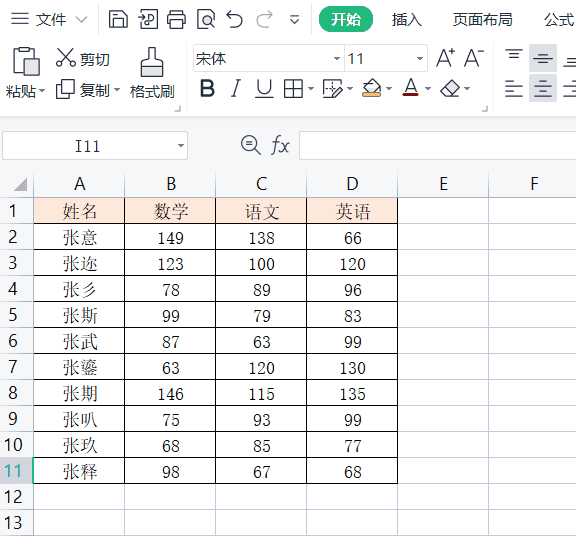Click header cell 姓名
This screenshot has height=536, width=576.
click(79, 211)
